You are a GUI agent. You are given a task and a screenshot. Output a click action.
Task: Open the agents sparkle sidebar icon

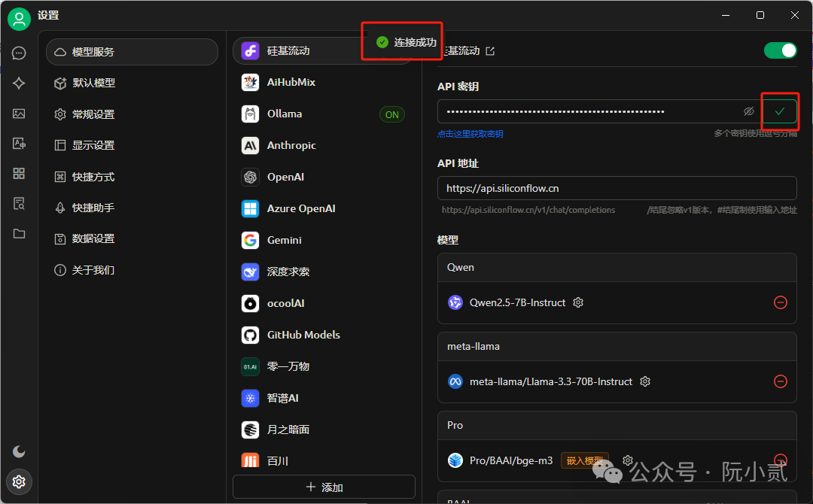pos(19,83)
